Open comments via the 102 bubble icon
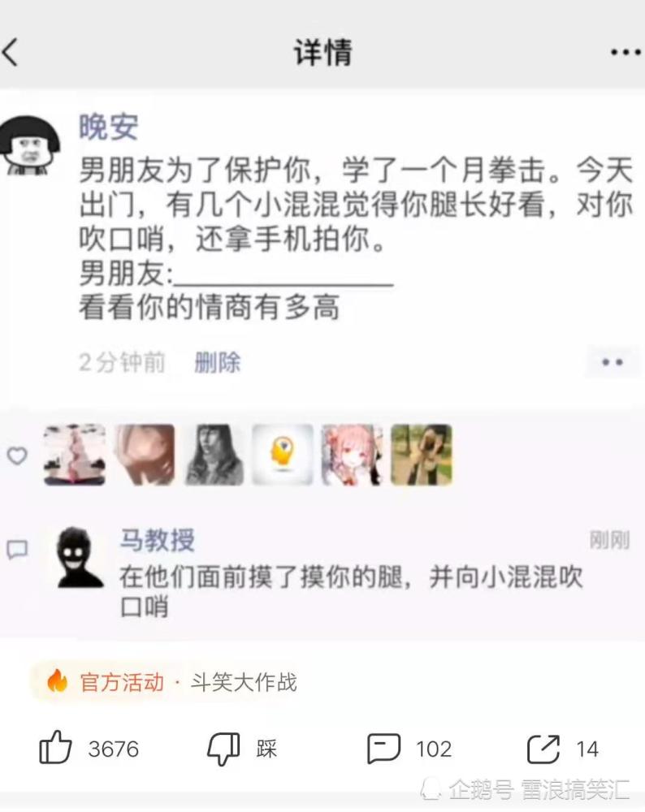 point(383,749)
